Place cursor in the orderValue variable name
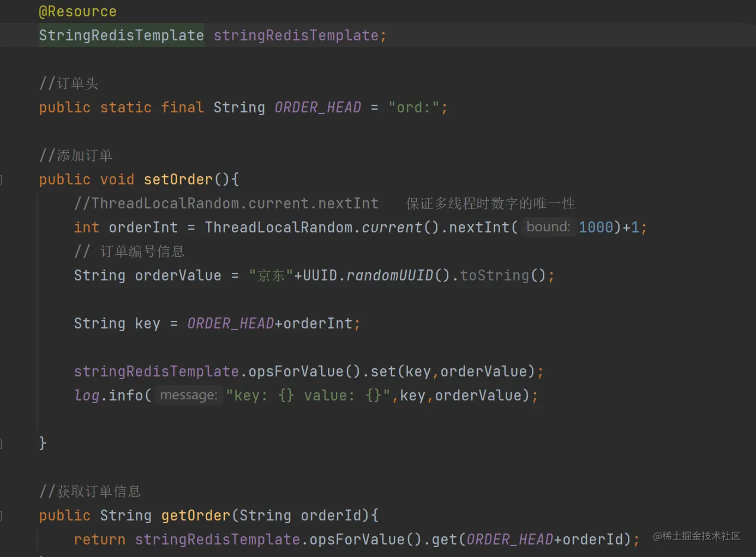This screenshot has height=557, width=756. [x=177, y=275]
